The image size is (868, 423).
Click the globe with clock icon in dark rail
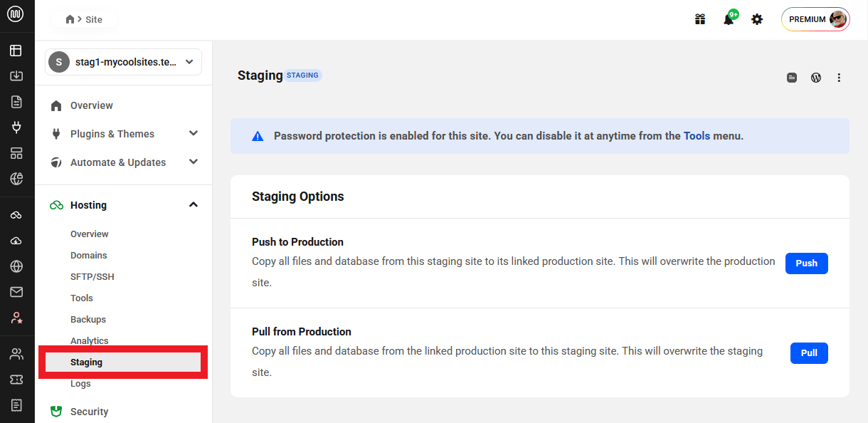click(x=16, y=179)
